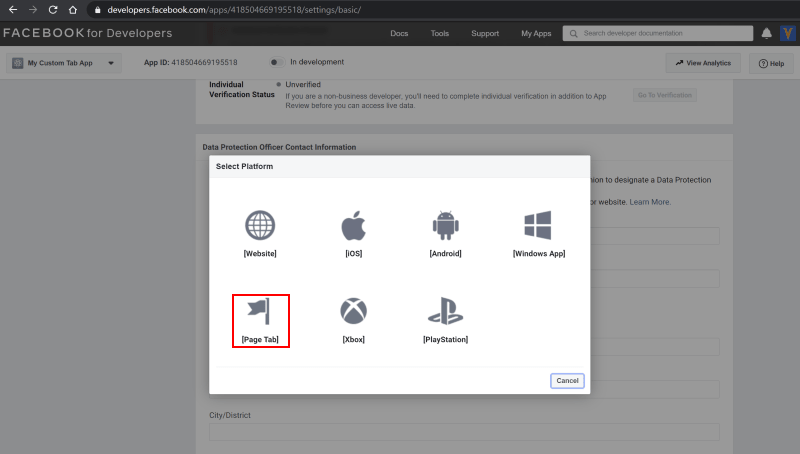Focus the Search developer documentation field
The width and height of the screenshot is (800, 454).
pos(658,33)
